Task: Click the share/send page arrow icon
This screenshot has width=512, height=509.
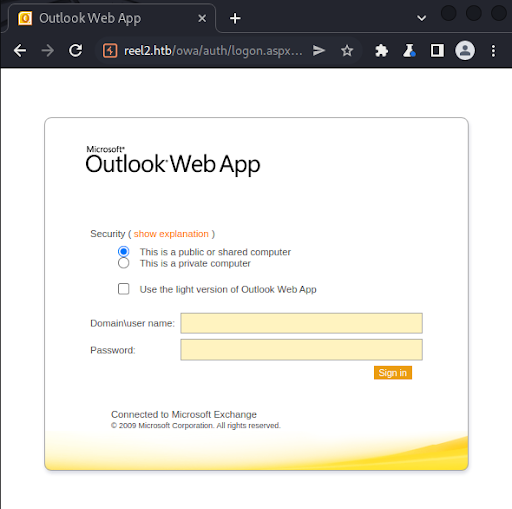Action: coord(319,51)
